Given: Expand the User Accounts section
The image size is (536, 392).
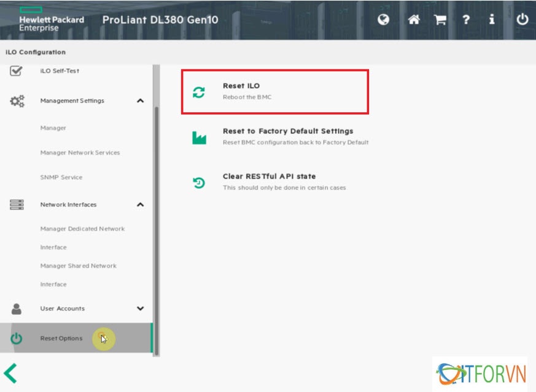Looking at the screenshot, I should [140, 309].
